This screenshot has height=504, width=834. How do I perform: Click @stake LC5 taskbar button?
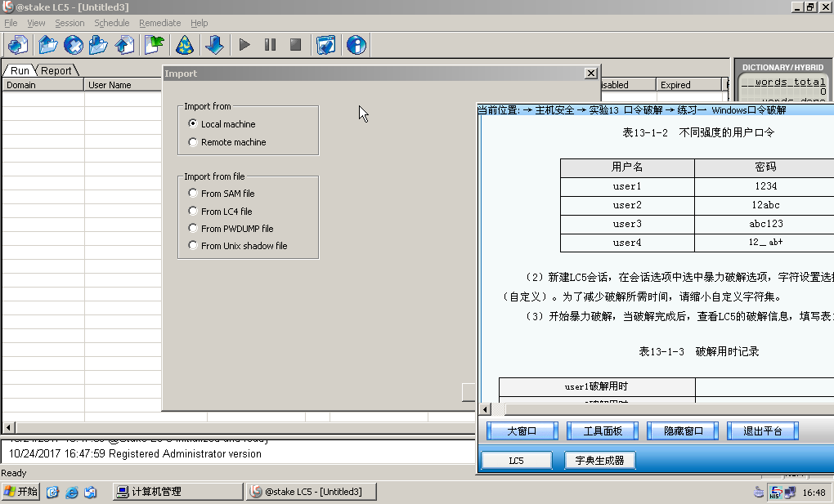312,492
